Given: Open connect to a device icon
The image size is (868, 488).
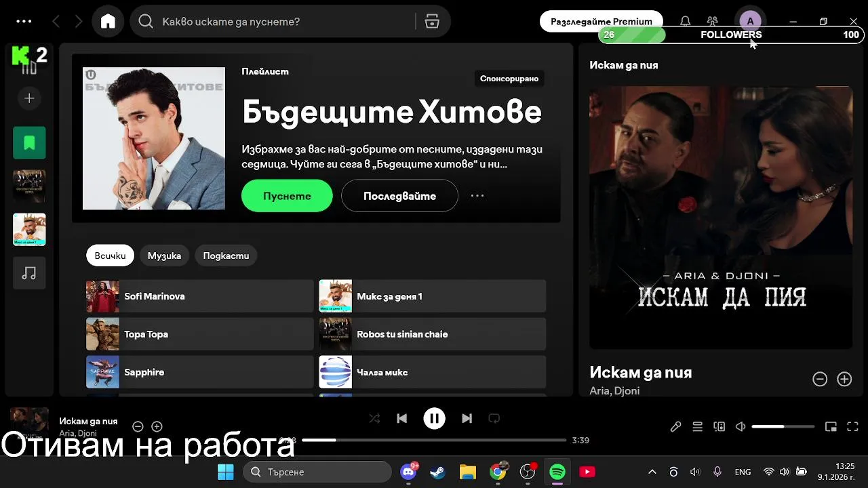Looking at the screenshot, I should tap(719, 426).
